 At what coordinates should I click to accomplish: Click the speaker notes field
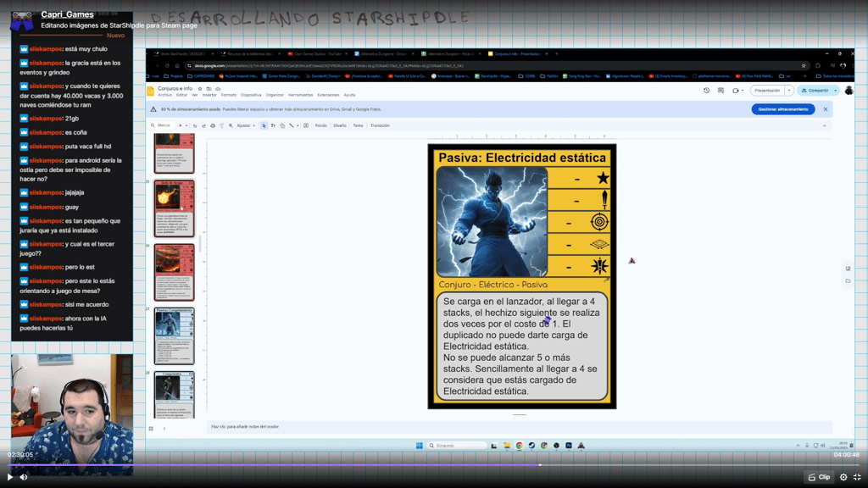(520, 427)
